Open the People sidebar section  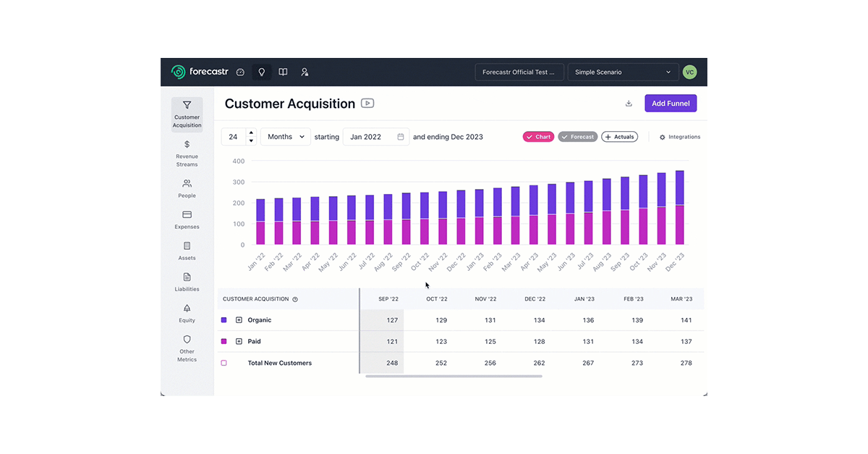[x=187, y=188]
